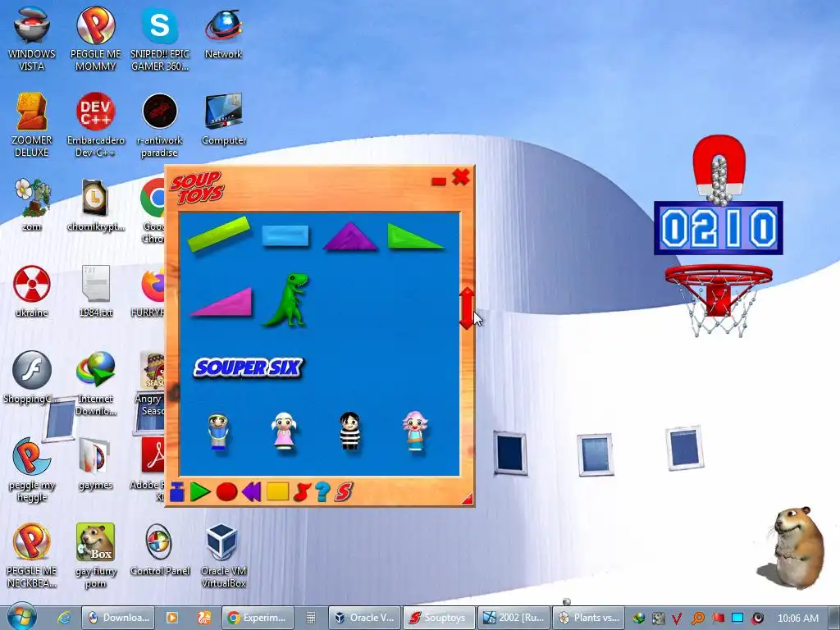Open help via blue question mark icon
Viewport: 840px width, 630px height.
322,492
